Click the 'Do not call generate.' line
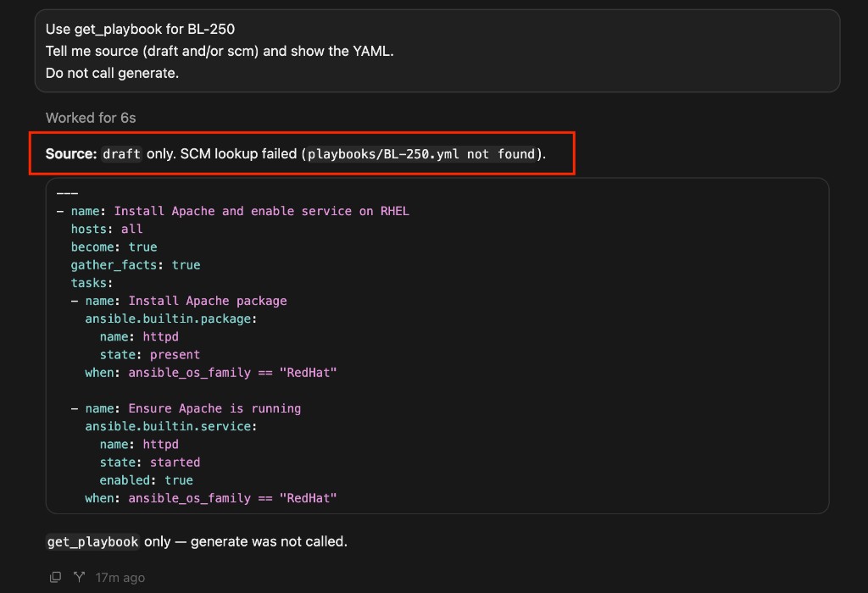Viewport: 868px width, 593px height. pyautogui.click(x=113, y=73)
